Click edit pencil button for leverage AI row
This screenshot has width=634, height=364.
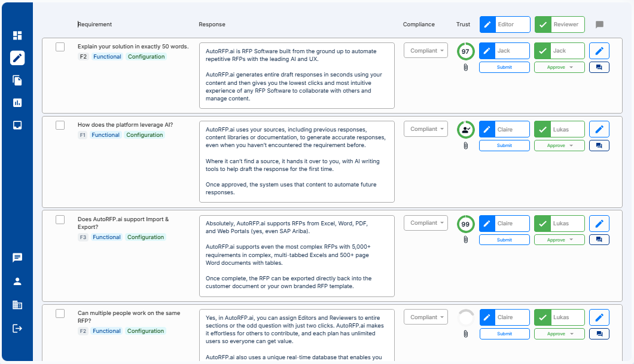pyautogui.click(x=599, y=129)
